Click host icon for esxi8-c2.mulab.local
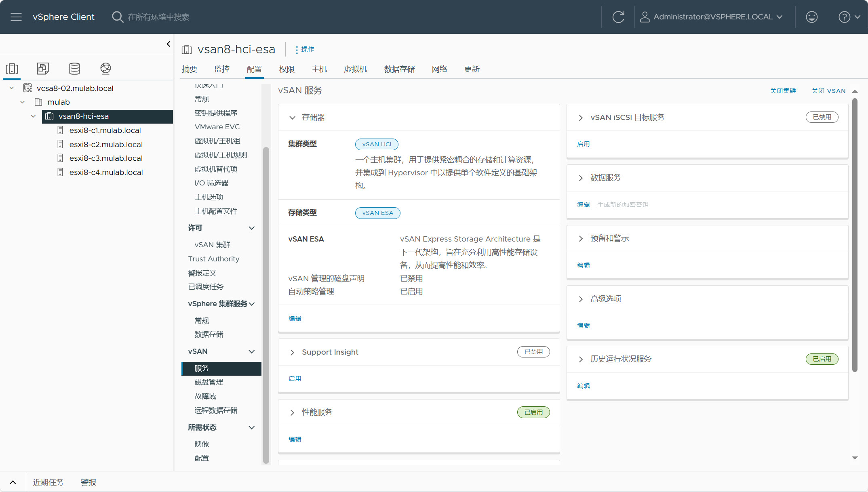The image size is (868, 492). [60, 144]
